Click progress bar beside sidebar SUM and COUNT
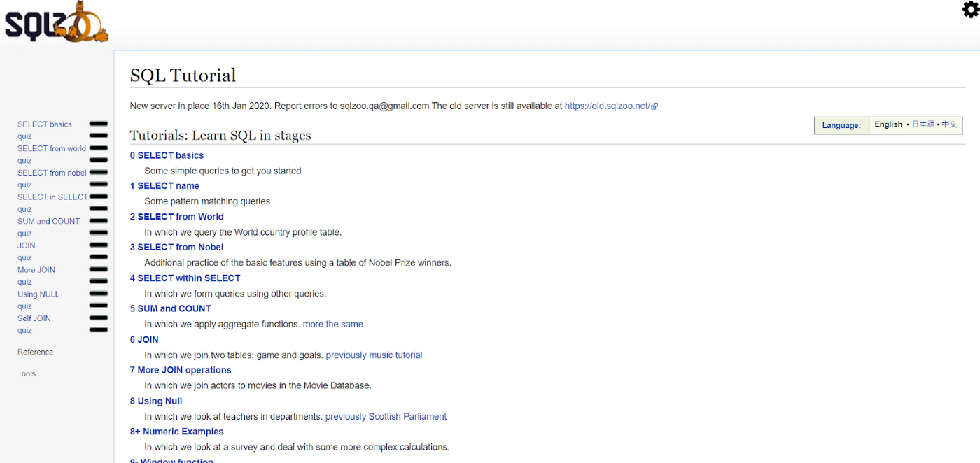This screenshot has width=980, height=463. click(x=99, y=221)
